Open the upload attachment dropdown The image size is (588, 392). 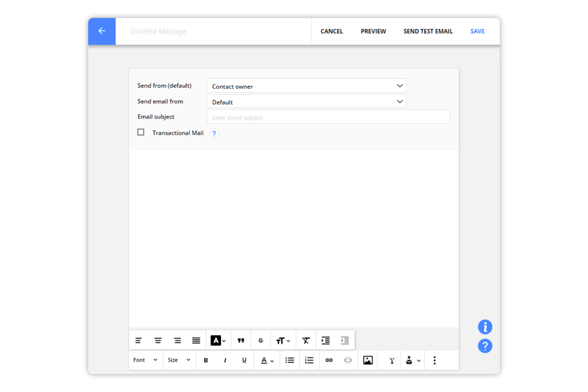coord(413,360)
